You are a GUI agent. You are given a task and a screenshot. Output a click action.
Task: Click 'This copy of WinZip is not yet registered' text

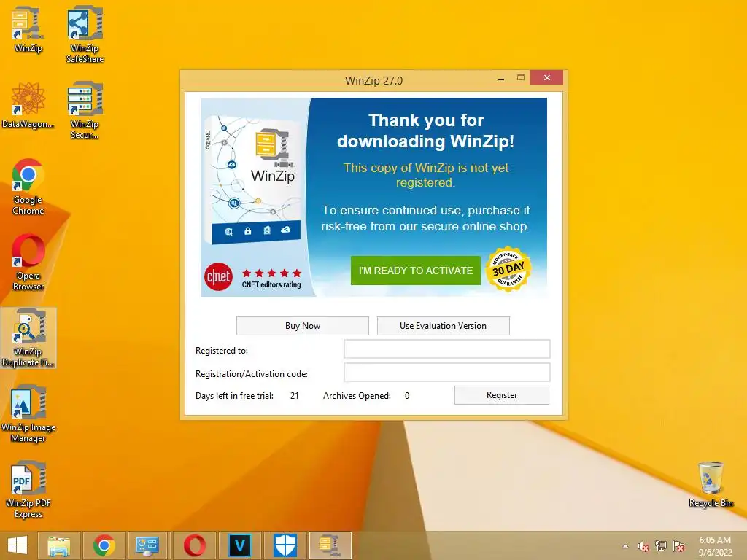[x=426, y=175]
